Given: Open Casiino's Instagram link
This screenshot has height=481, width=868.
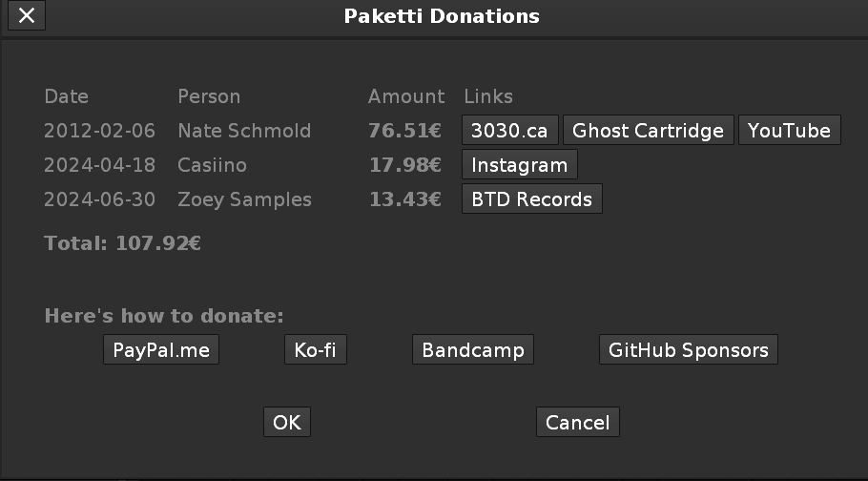Looking at the screenshot, I should click(519, 165).
